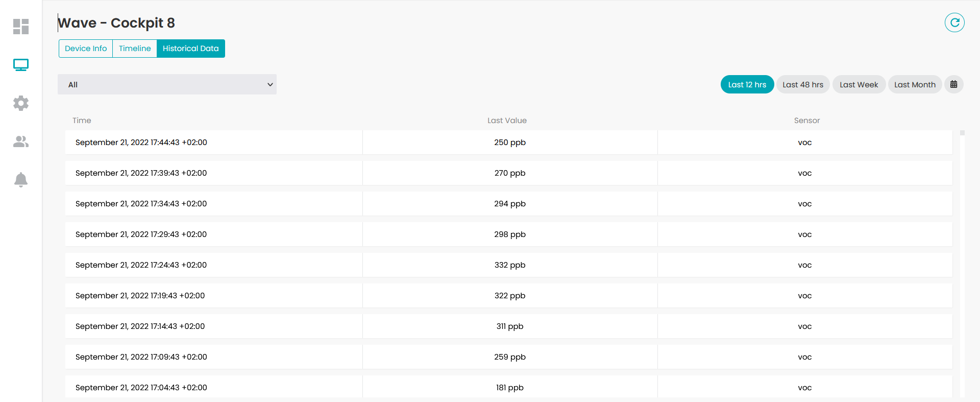980x402 pixels.
Task: Click the table's vertical scrollbar
Action: 962,263
